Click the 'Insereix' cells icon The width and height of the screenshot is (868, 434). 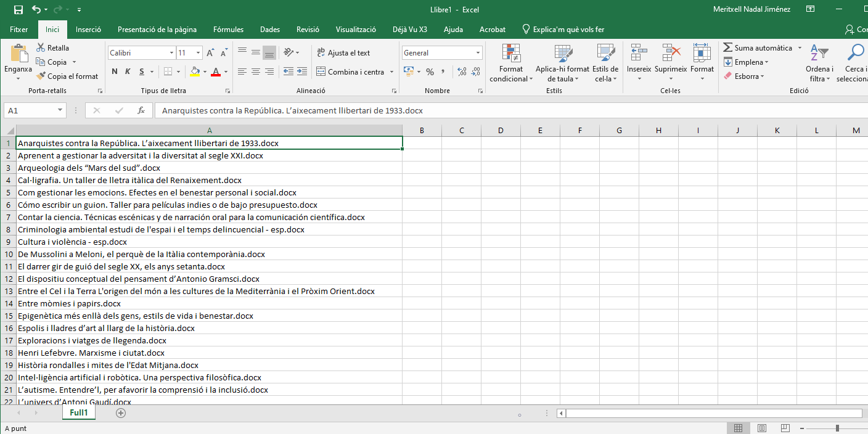pos(639,63)
